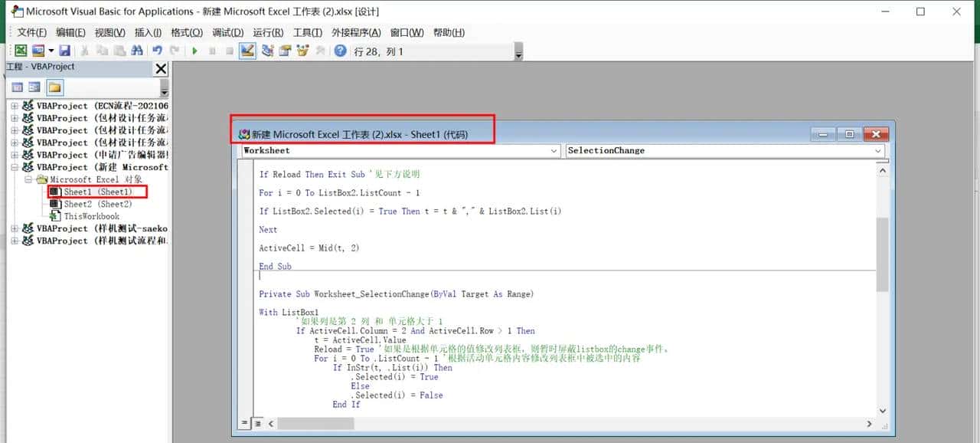
Task: Expand the VBAProject (ECN流程) node
Action: pyautogui.click(x=15, y=106)
